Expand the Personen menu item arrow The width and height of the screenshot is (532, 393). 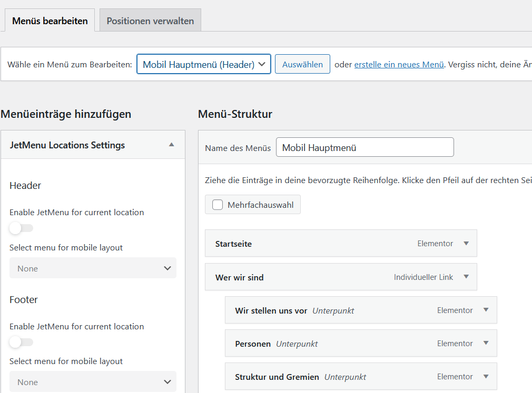click(x=486, y=343)
